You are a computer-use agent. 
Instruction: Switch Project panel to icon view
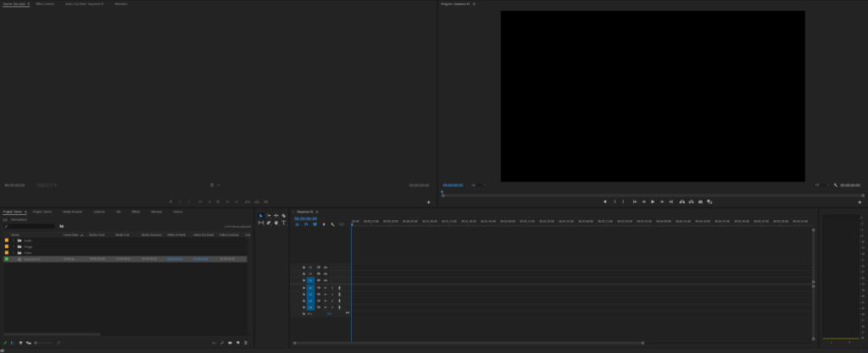point(20,343)
